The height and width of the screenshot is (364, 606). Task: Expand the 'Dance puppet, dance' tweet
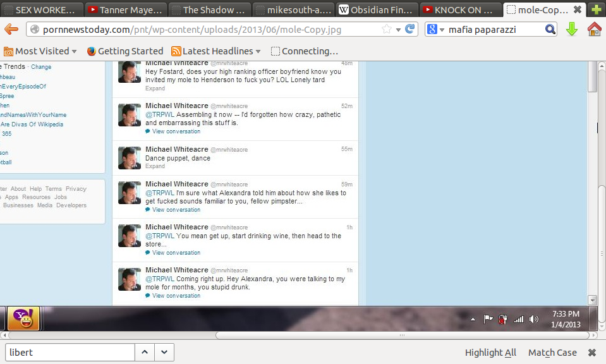coord(155,166)
